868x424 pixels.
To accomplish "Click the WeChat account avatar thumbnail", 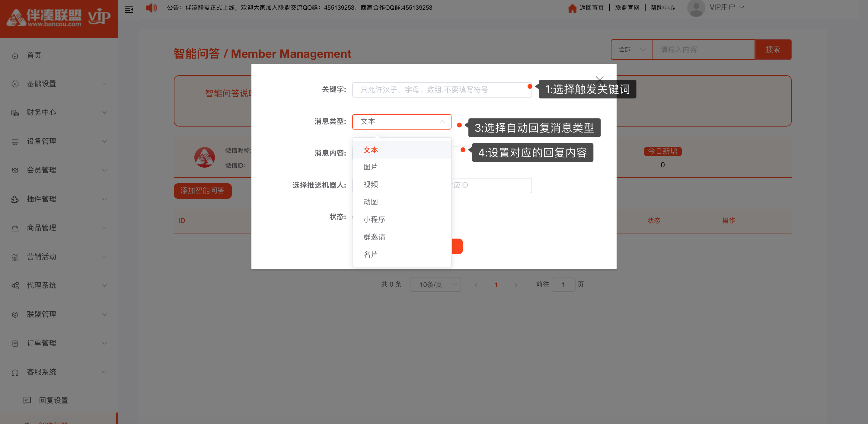I will click(204, 157).
